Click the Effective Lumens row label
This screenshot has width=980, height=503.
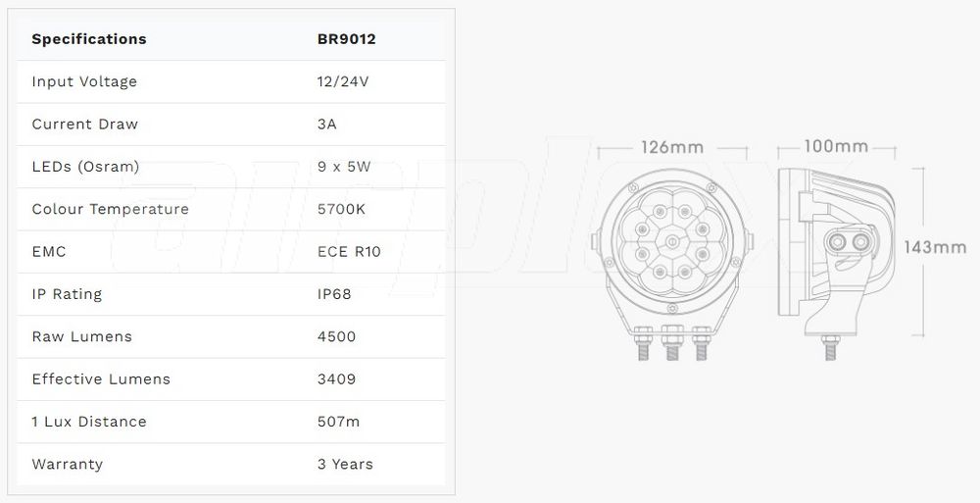(x=101, y=379)
